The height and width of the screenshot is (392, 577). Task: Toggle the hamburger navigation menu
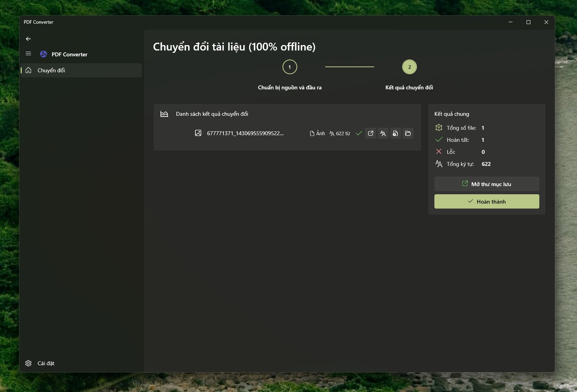pos(28,54)
